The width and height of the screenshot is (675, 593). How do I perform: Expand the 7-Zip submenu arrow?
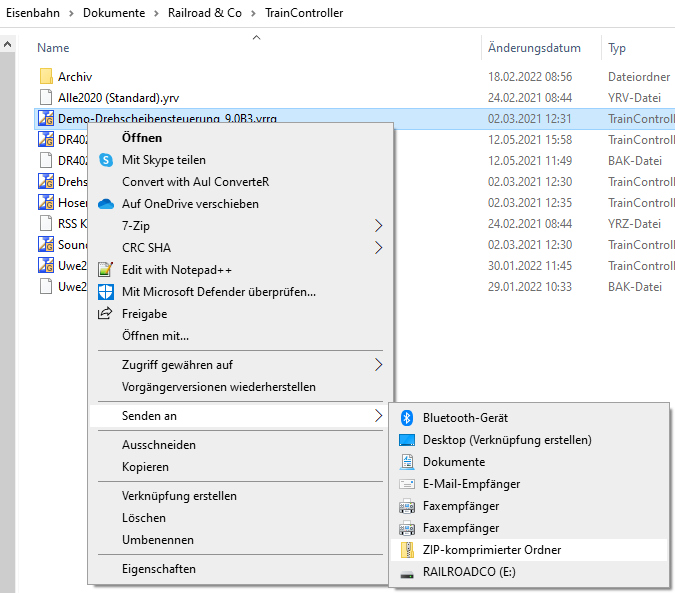[378, 226]
